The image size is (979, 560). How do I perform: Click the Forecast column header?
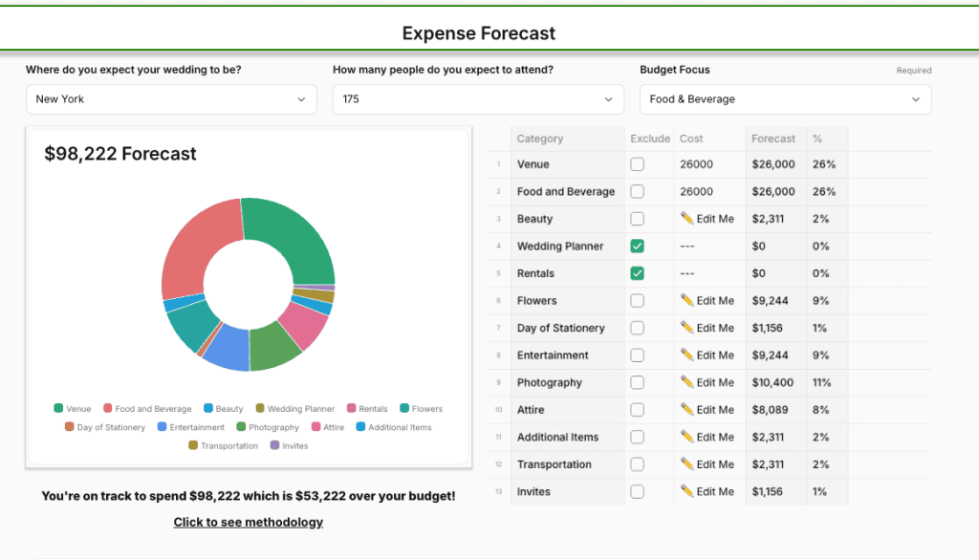[773, 139]
